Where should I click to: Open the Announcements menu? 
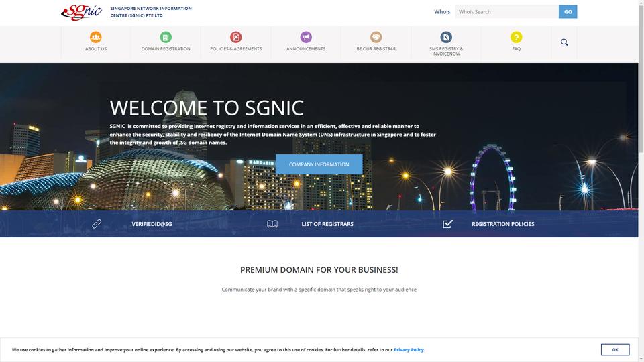[x=306, y=48]
